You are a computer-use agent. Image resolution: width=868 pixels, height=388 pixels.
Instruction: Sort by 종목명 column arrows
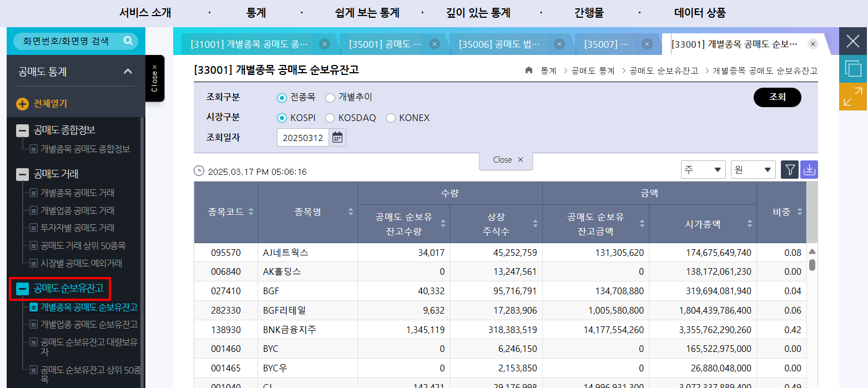coord(351,211)
